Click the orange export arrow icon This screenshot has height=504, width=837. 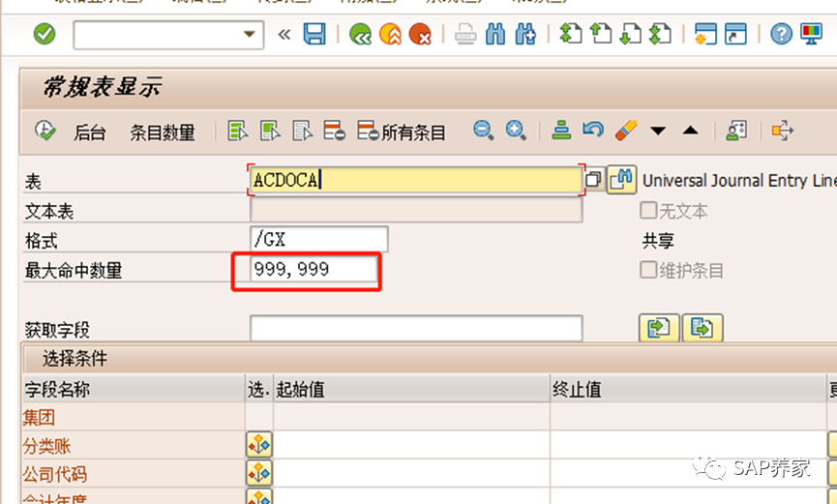coord(782,131)
